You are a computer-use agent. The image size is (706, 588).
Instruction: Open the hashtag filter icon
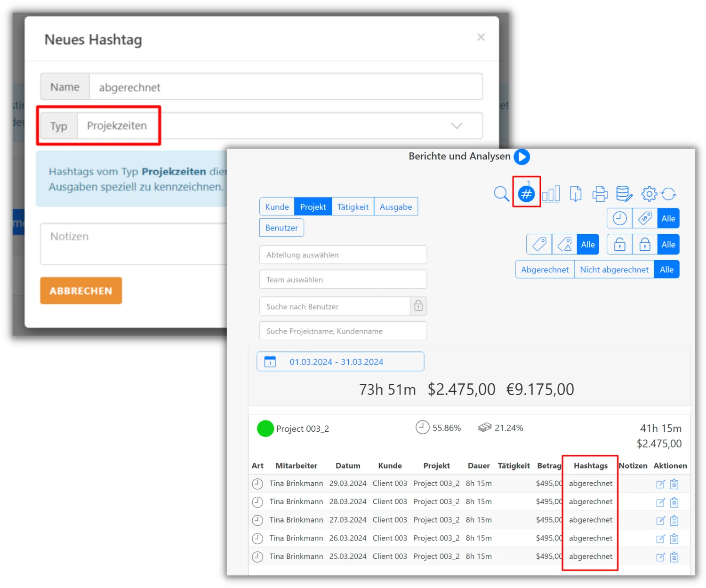(x=526, y=193)
